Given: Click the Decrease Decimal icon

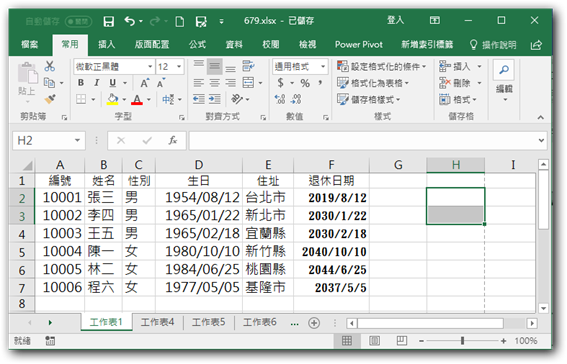Looking at the screenshot, I should 296,99.
